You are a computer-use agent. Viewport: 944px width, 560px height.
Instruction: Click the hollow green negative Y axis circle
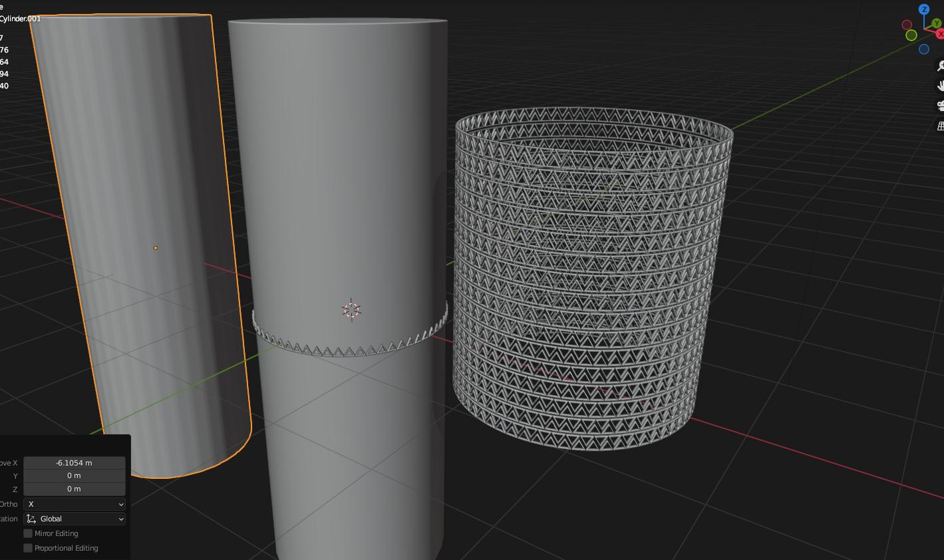[x=911, y=35]
